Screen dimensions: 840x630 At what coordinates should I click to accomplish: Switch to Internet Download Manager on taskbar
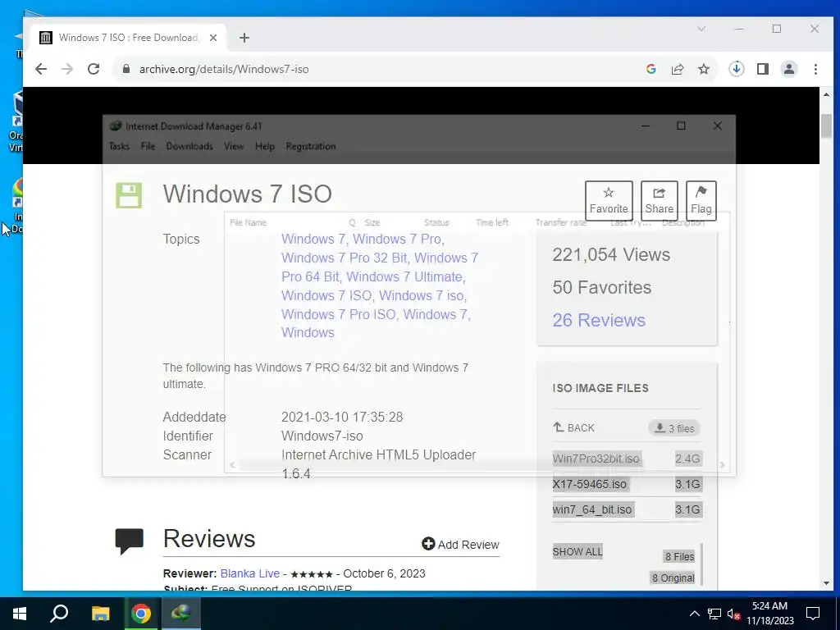click(181, 614)
